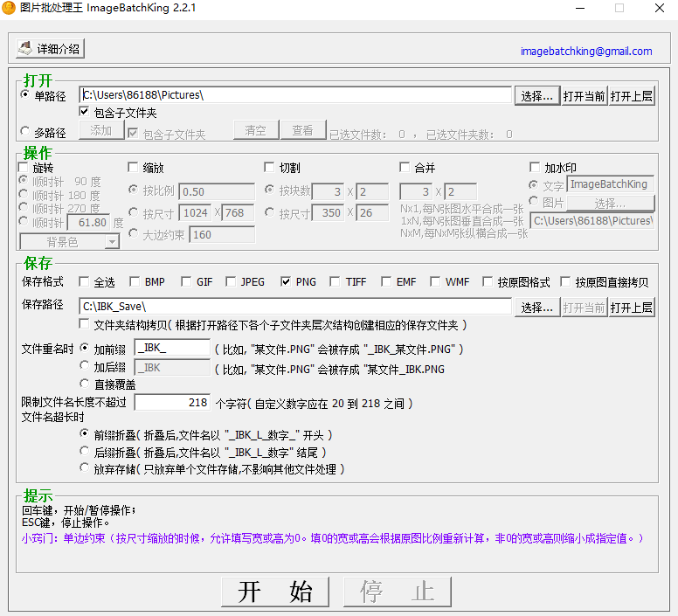Tick the JPEG save format checkbox
This screenshot has width=678, height=616.
[x=232, y=282]
